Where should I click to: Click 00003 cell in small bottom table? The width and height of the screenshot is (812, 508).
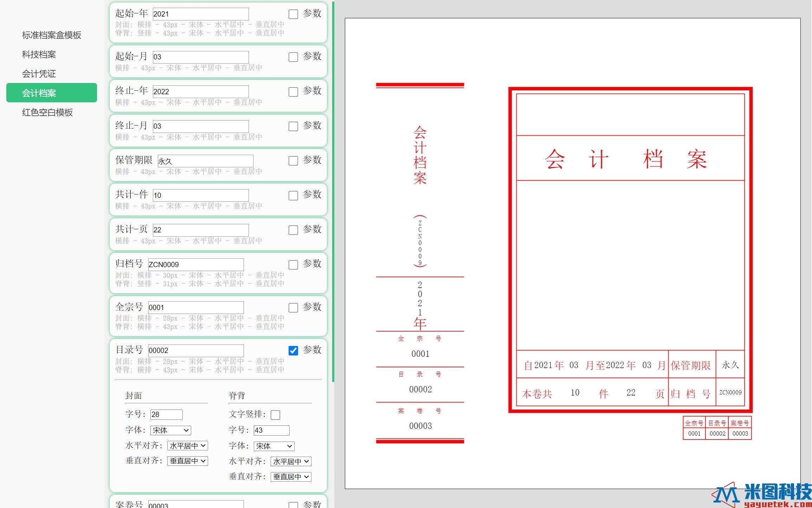pos(740,433)
